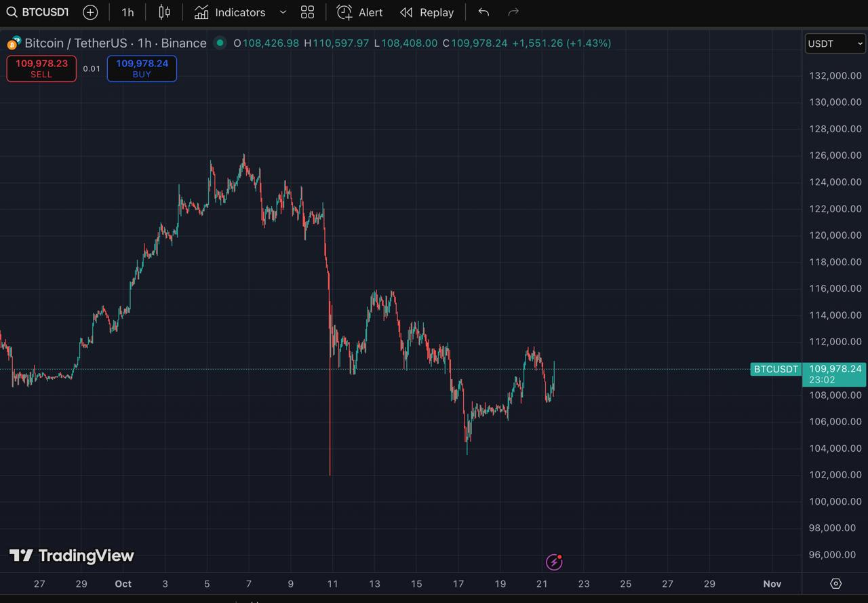The width and height of the screenshot is (868, 603).
Task: Expand the indicators favorites chevron
Action: pos(283,12)
